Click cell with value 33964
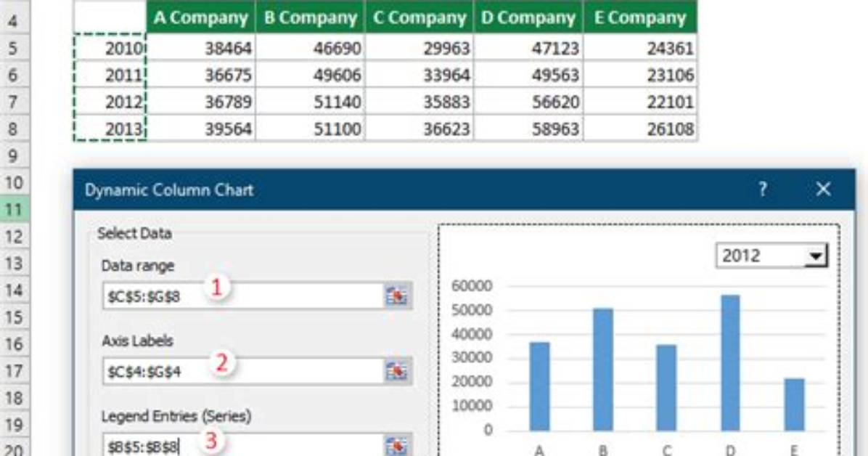Viewport: 868px width, 456px height. coord(419,75)
